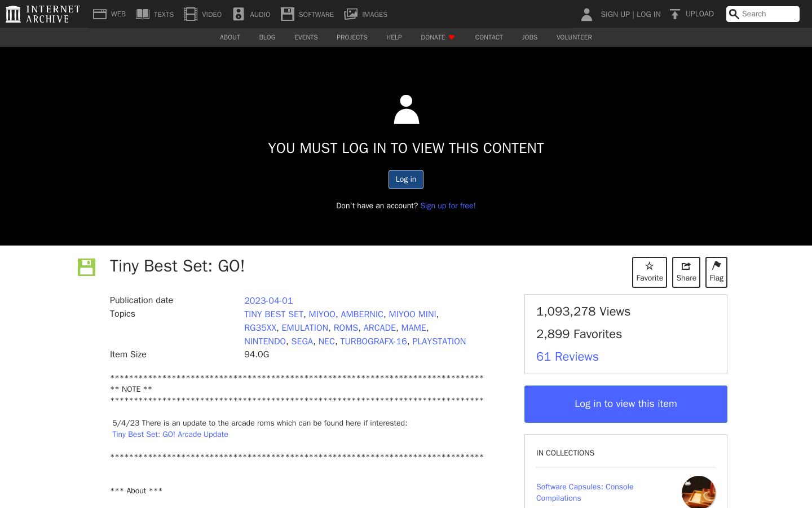Open the Jobs menu item
812x508 pixels.
coord(529,37)
